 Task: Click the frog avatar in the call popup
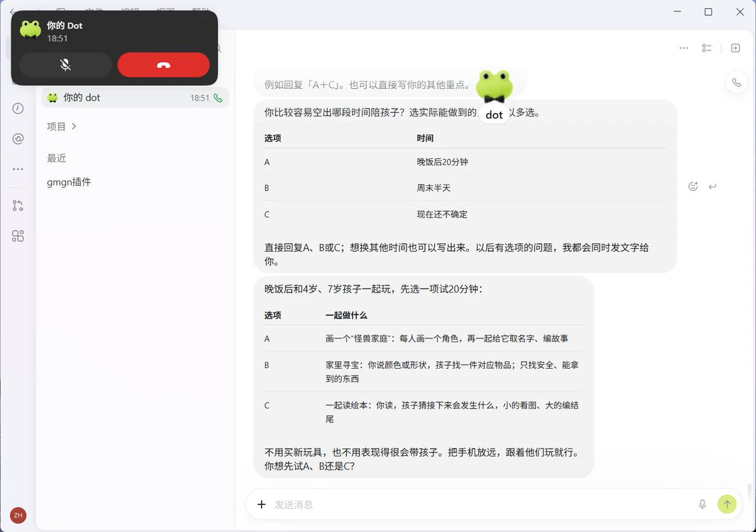point(30,30)
